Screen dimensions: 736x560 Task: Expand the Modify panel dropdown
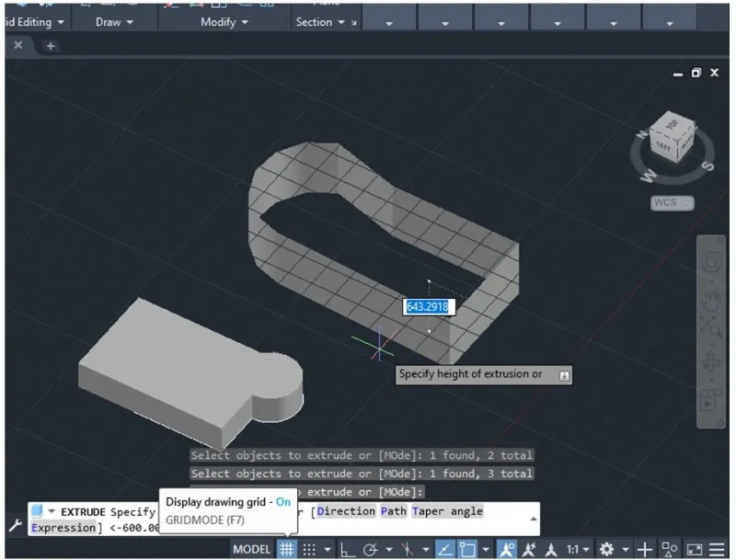pyautogui.click(x=224, y=22)
